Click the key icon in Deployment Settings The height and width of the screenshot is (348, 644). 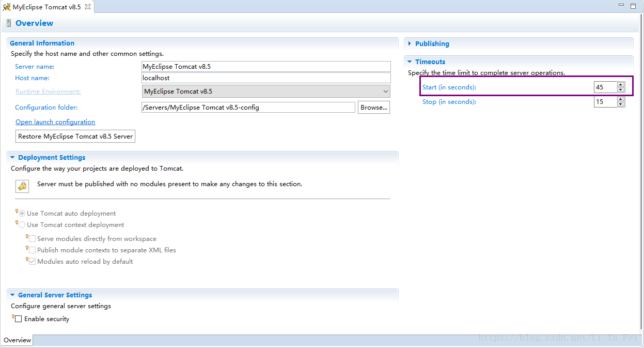click(22, 186)
